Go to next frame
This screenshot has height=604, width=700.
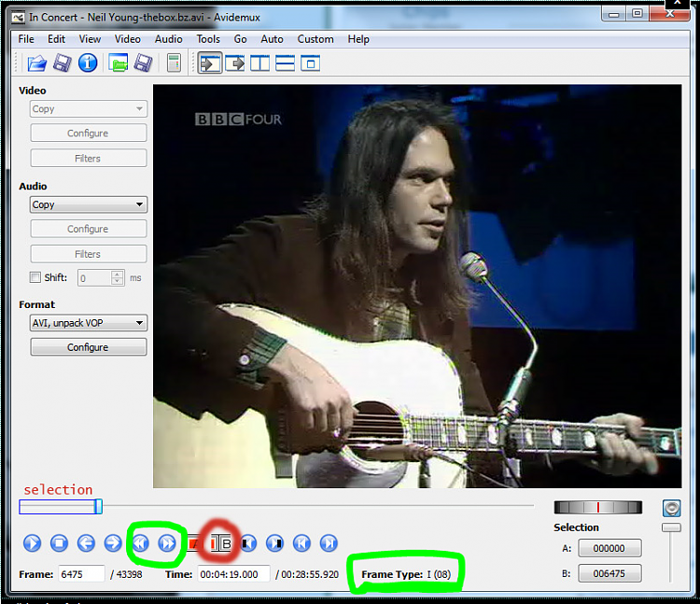113,543
